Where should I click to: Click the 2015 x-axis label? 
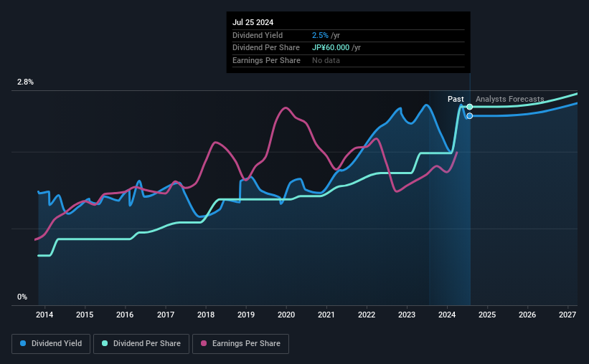[x=85, y=315]
